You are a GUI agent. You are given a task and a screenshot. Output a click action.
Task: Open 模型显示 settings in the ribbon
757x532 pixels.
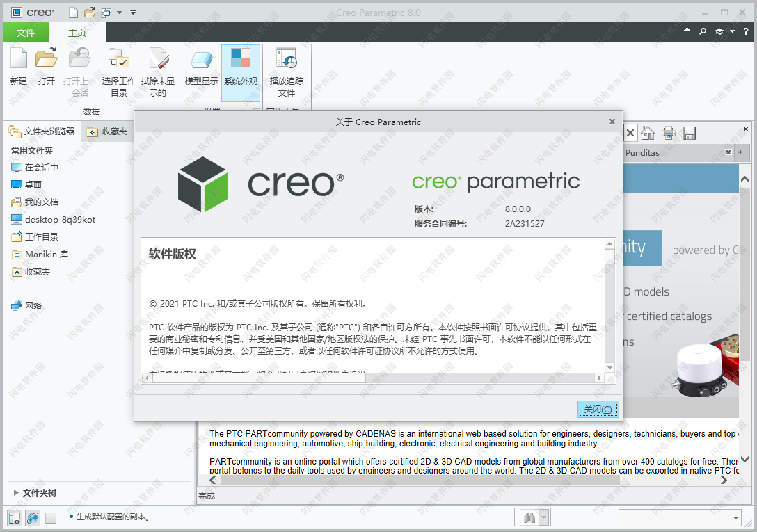(x=201, y=67)
